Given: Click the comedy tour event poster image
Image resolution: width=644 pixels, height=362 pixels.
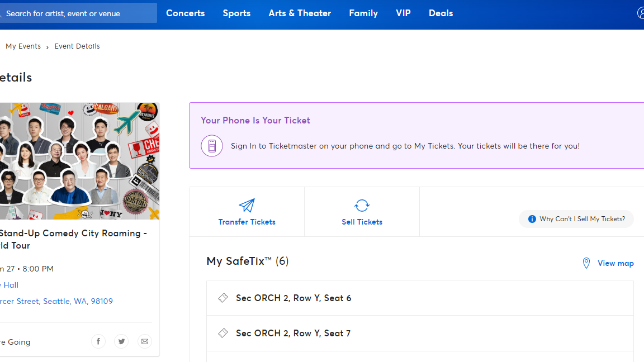Looking at the screenshot, I should coord(78,161).
